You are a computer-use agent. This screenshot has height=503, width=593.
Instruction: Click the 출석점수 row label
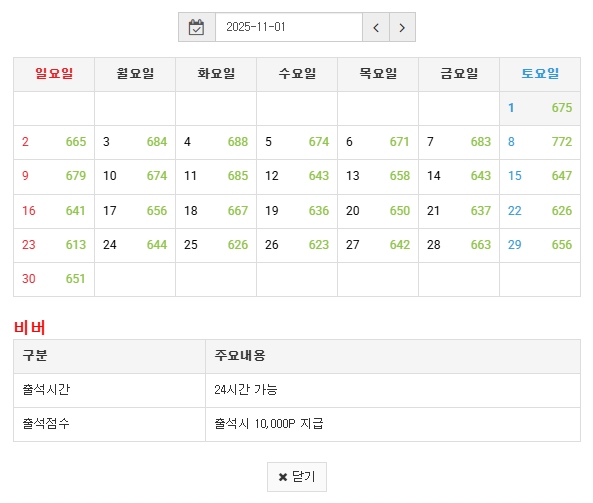(110, 424)
